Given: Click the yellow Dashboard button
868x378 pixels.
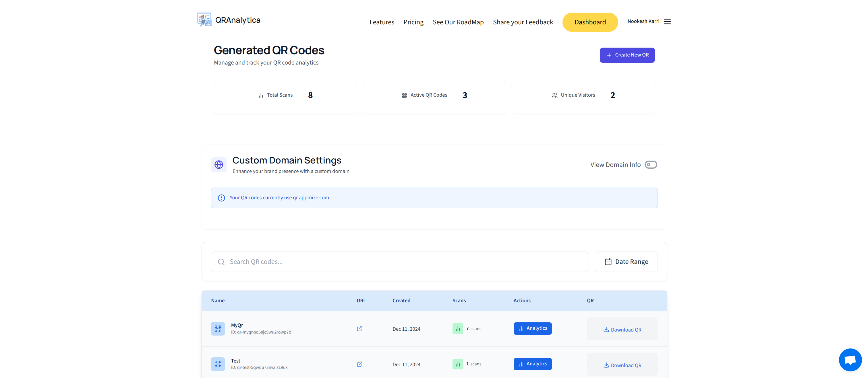Looking at the screenshot, I should [590, 22].
